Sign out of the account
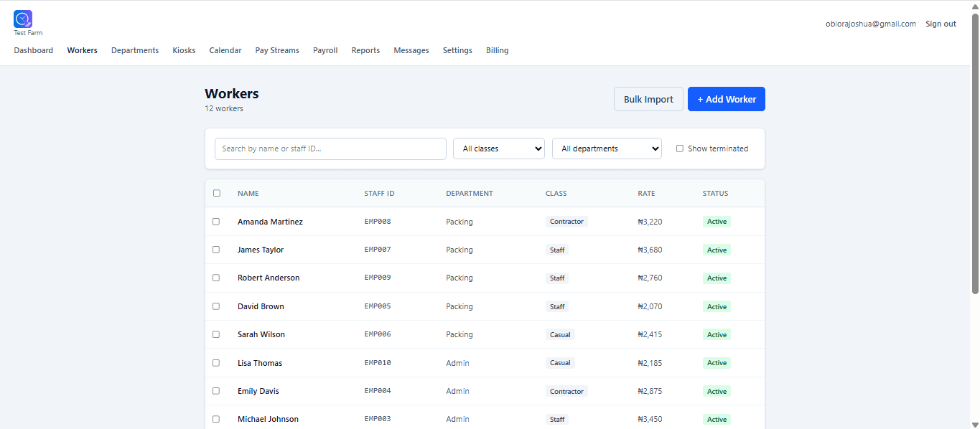This screenshot has height=429, width=980. pyautogui.click(x=941, y=24)
